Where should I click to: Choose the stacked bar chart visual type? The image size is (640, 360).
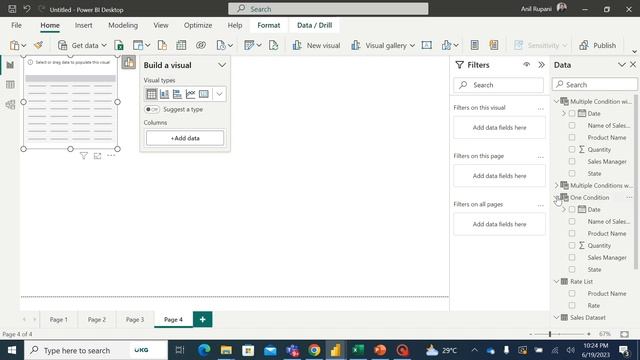click(178, 94)
